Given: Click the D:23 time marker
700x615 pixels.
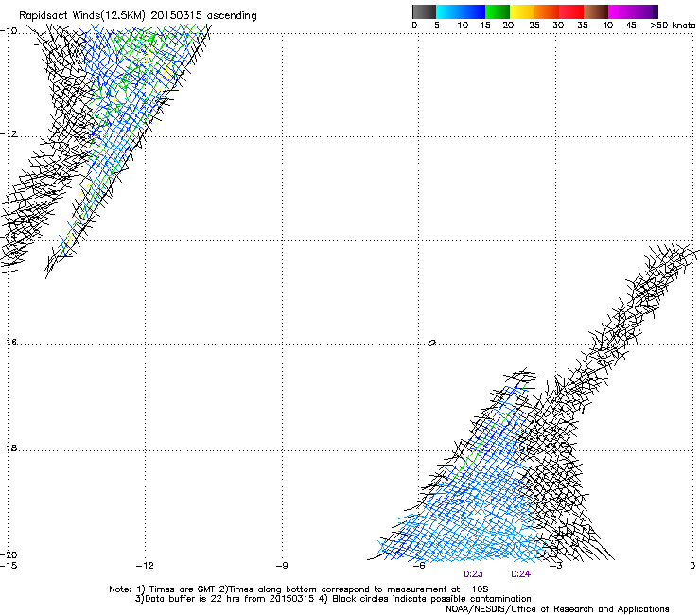Looking at the screenshot, I should click(x=473, y=574).
